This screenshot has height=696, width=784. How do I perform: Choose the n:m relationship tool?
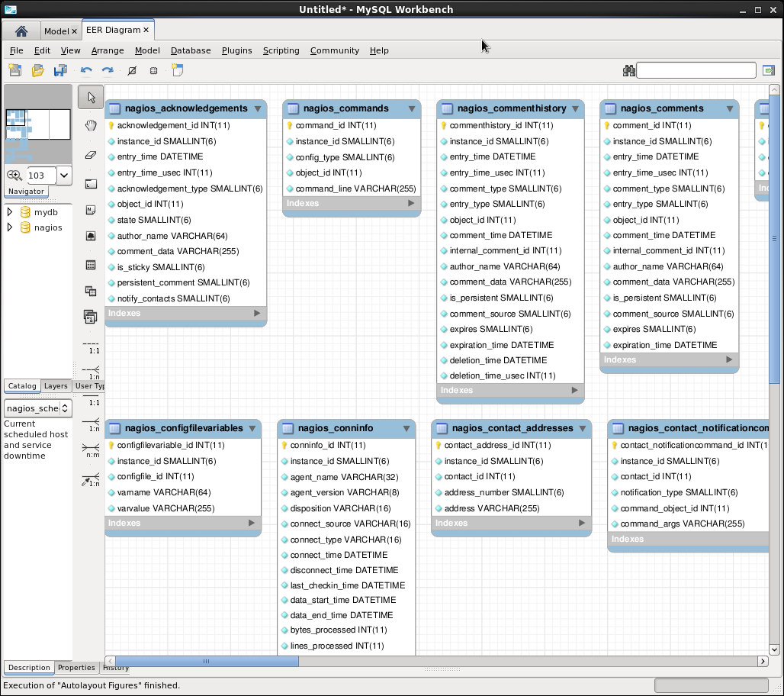(x=91, y=449)
